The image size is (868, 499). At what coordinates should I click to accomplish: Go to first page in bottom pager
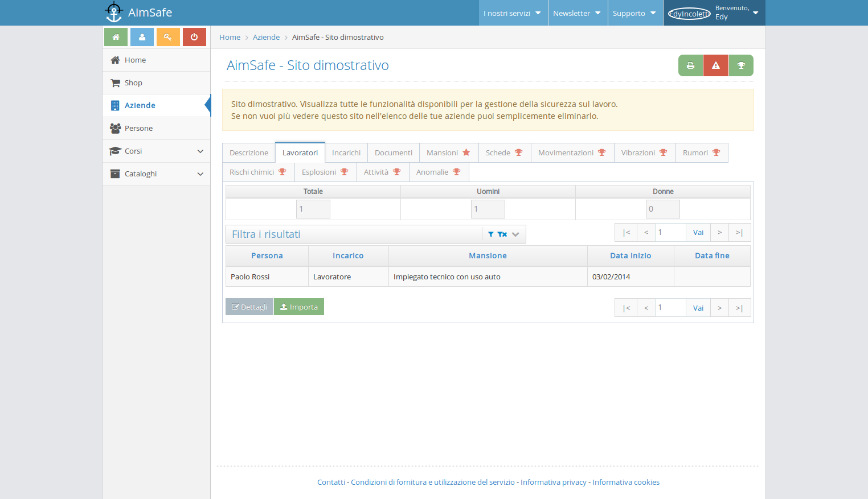pyautogui.click(x=626, y=308)
